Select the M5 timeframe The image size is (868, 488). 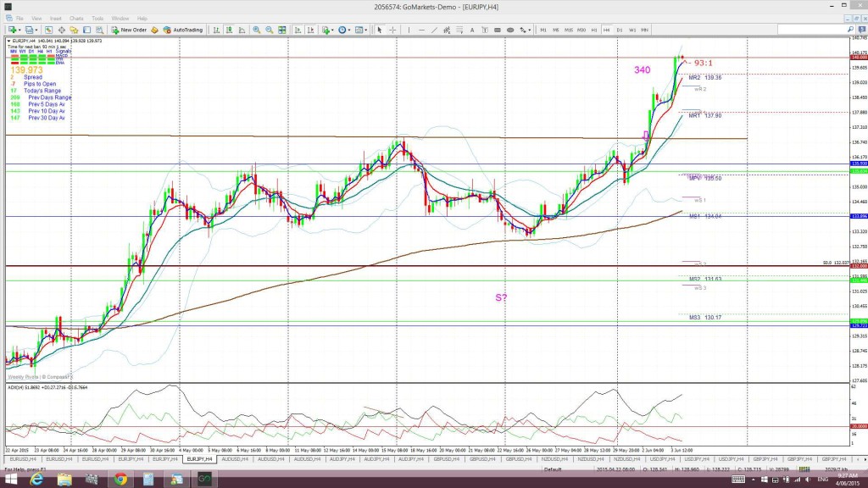pos(556,30)
